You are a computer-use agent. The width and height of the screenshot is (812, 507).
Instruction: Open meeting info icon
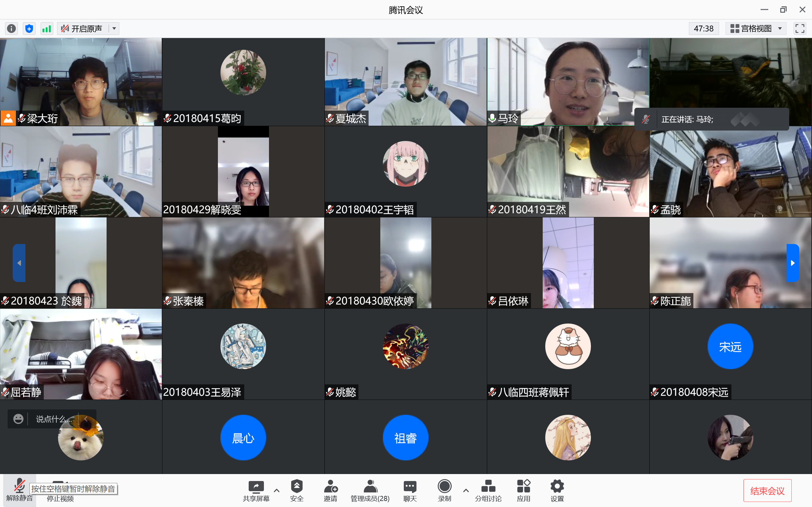tap(11, 29)
